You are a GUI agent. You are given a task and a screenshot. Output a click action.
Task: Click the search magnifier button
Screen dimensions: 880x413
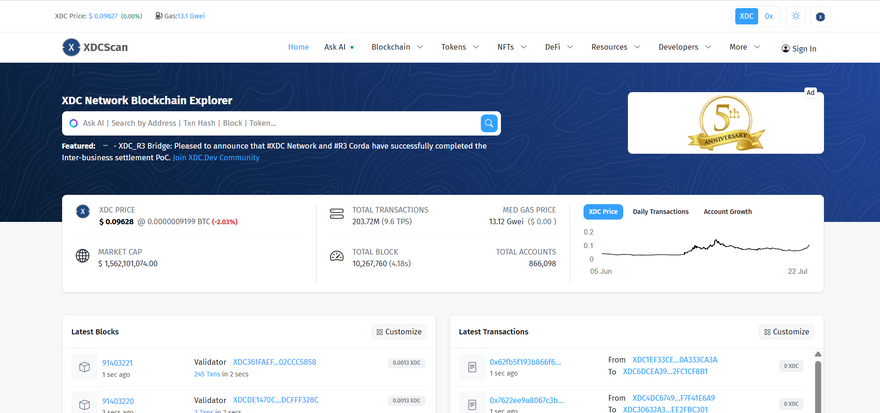coord(489,123)
